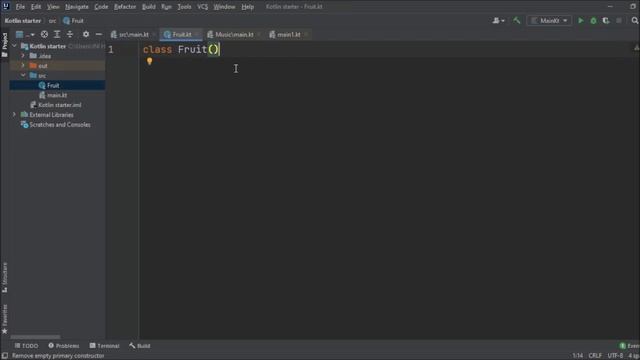Open the View menu
The height and width of the screenshot is (360, 640).
pos(53,7)
